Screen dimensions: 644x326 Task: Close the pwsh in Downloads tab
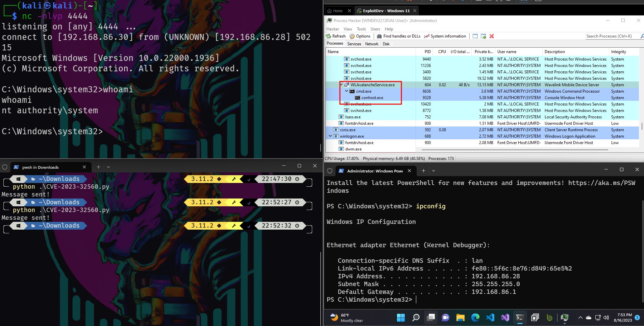pos(84,167)
